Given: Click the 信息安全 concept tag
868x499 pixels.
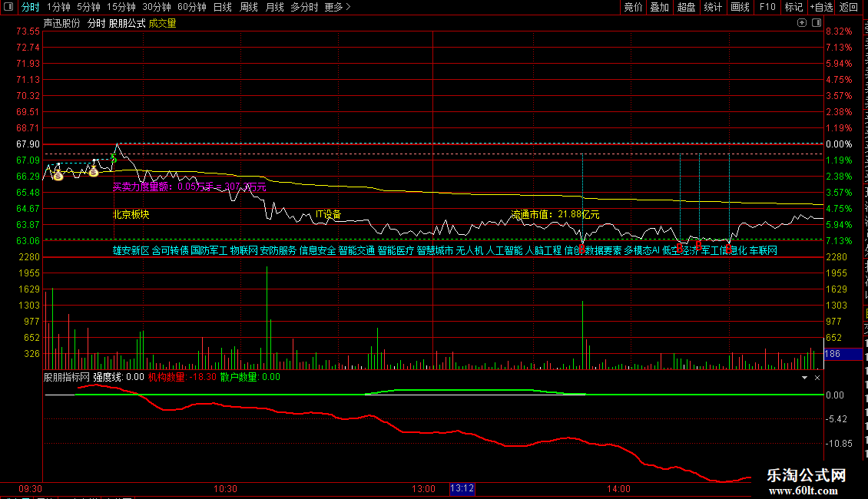Looking at the screenshot, I should (317, 250).
